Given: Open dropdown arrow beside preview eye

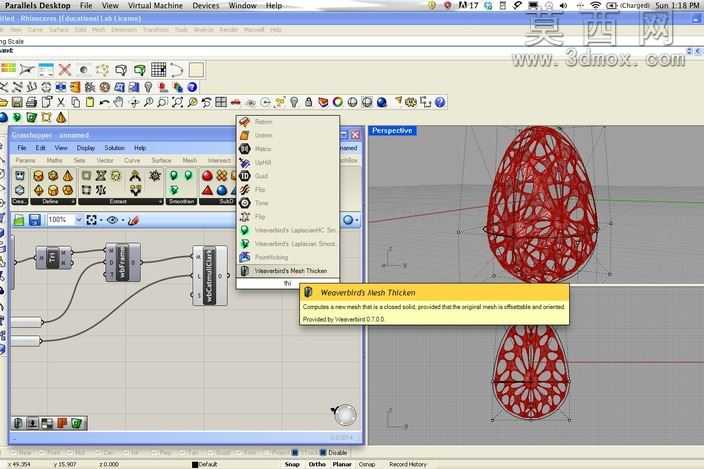Looking at the screenshot, I should coord(122,220).
